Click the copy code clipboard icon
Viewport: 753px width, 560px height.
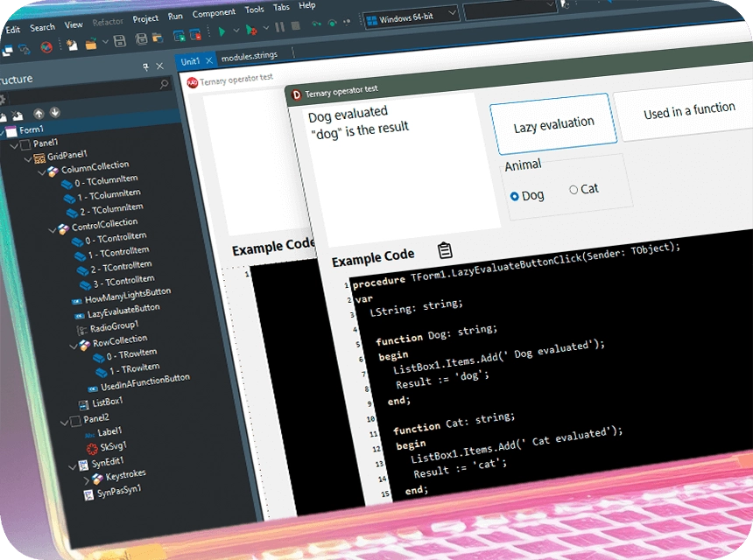445,250
